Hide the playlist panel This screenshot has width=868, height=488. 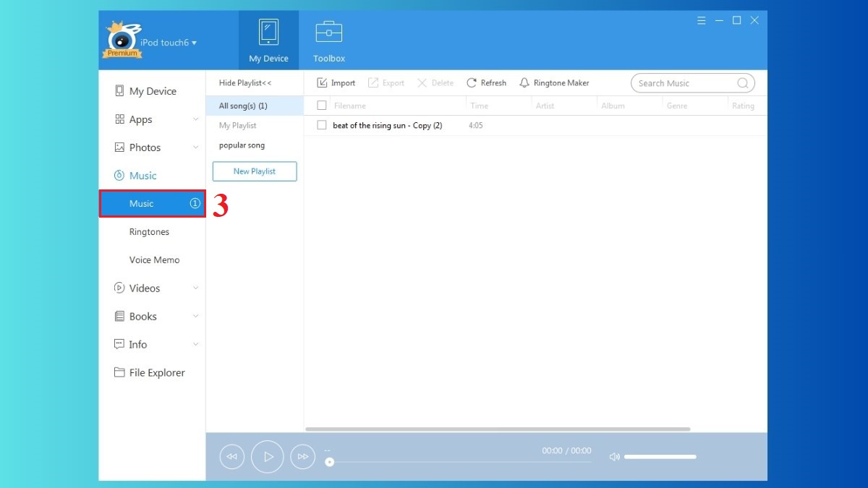pyautogui.click(x=245, y=83)
